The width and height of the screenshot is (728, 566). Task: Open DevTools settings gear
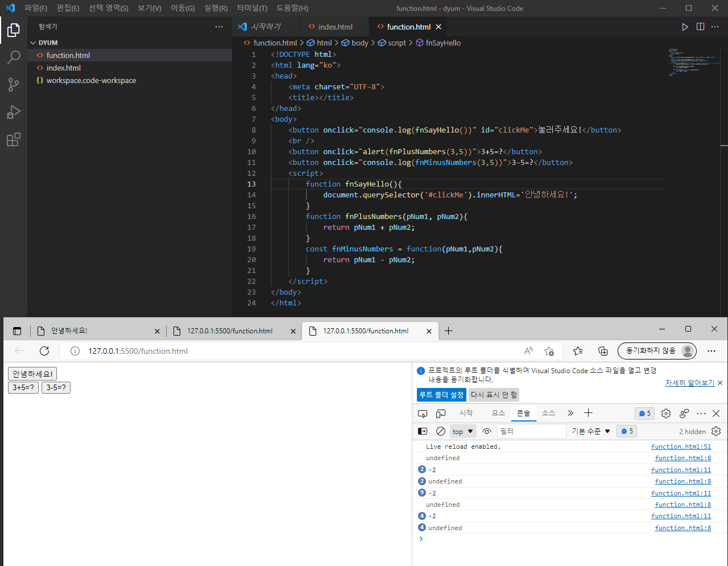(x=666, y=414)
